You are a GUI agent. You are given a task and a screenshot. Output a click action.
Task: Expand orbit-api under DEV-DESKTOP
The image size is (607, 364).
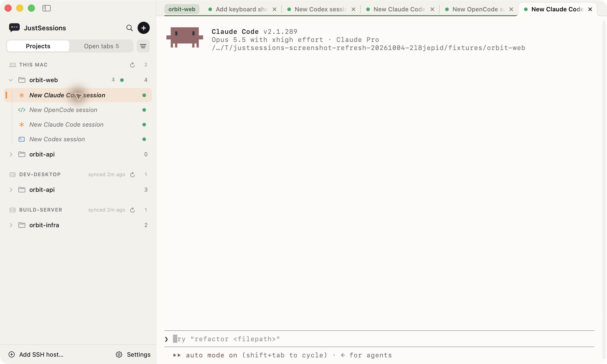(11, 190)
